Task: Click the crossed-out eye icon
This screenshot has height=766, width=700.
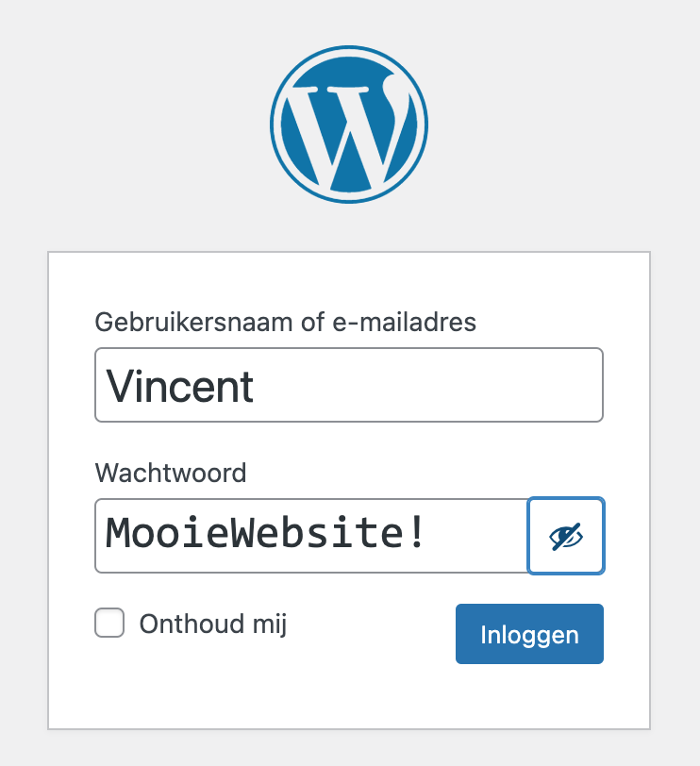Action: (x=566, y=536)
